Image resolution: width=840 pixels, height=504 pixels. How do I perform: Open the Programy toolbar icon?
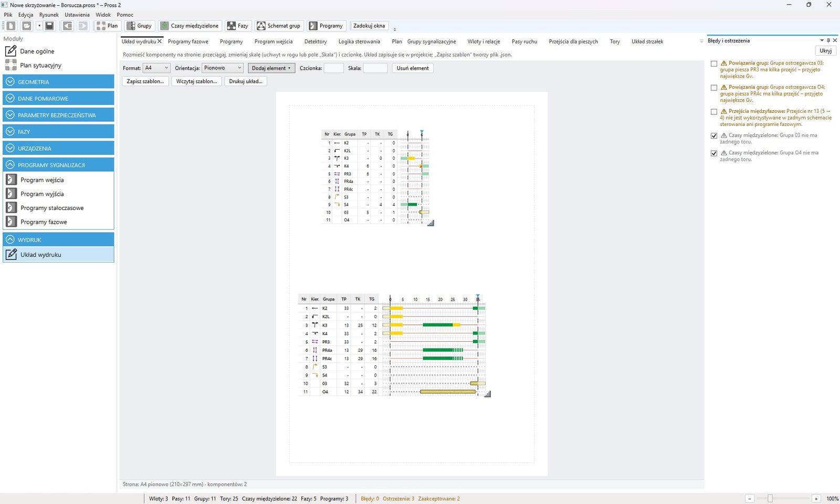tap(326, 26)
